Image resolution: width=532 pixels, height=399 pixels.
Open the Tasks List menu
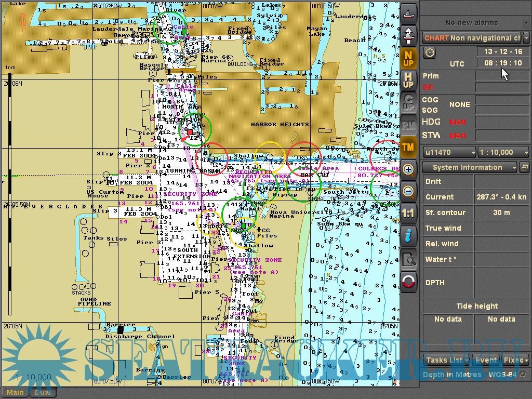pos(447,360)
